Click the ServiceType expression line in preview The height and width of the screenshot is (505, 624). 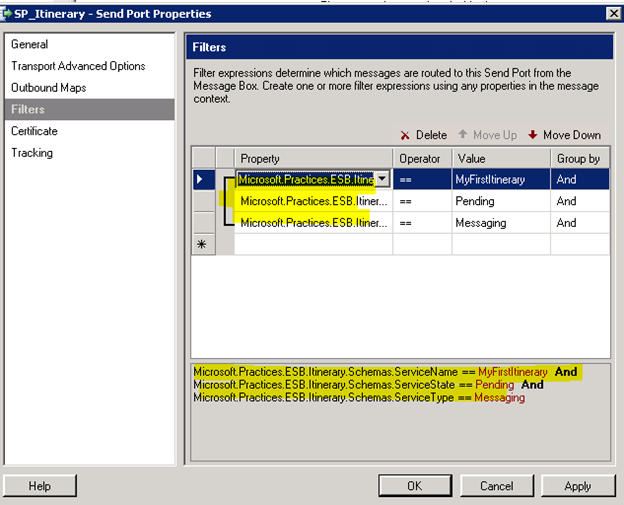tap(359, 398)
